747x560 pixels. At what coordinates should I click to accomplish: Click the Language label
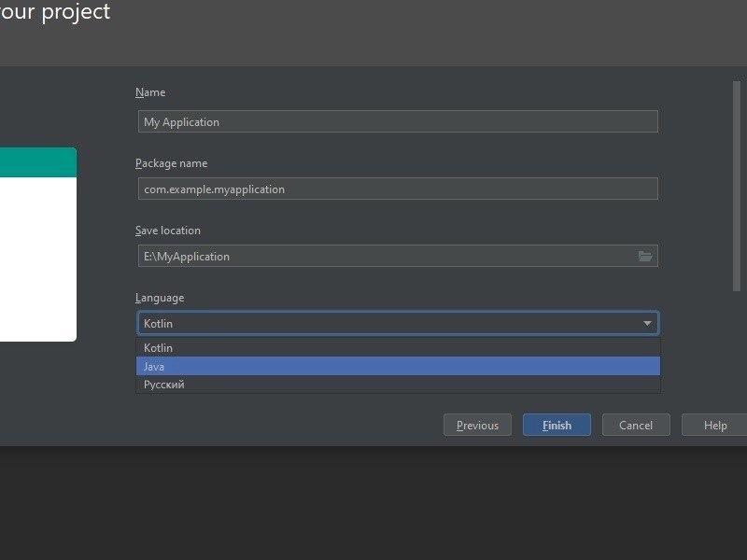tap(160, 298)
